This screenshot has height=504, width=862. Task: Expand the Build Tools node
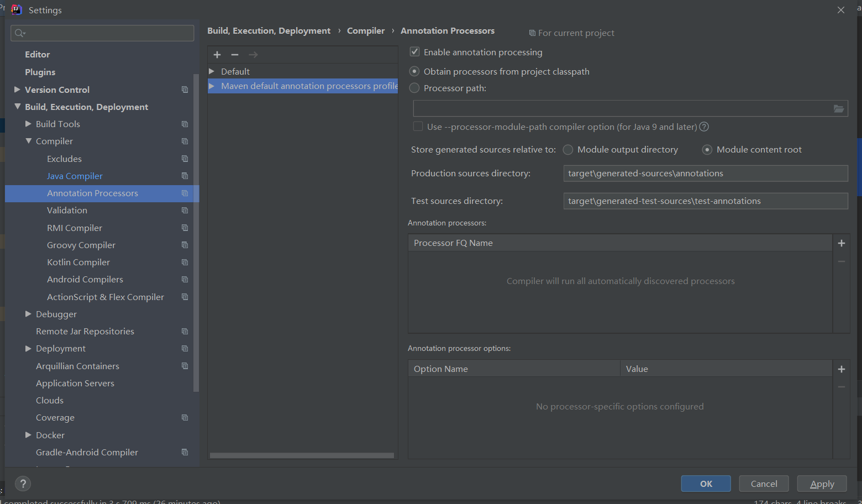(28, 124)
